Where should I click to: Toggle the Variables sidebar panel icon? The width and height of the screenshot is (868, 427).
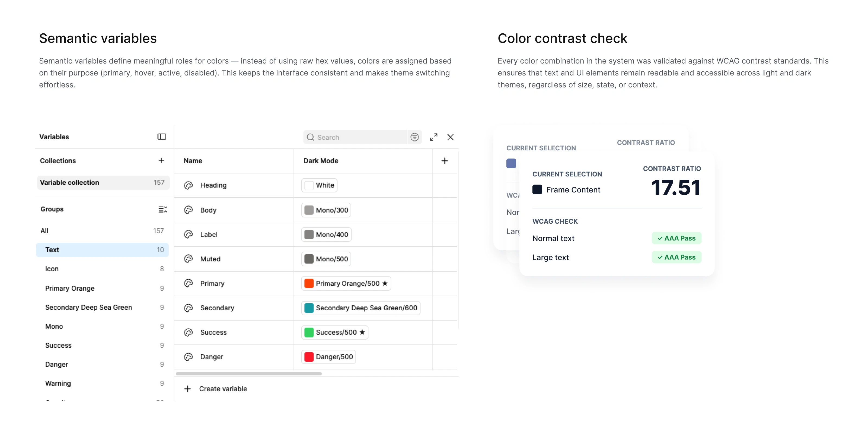pyautogui.click(x=162, y=137)
